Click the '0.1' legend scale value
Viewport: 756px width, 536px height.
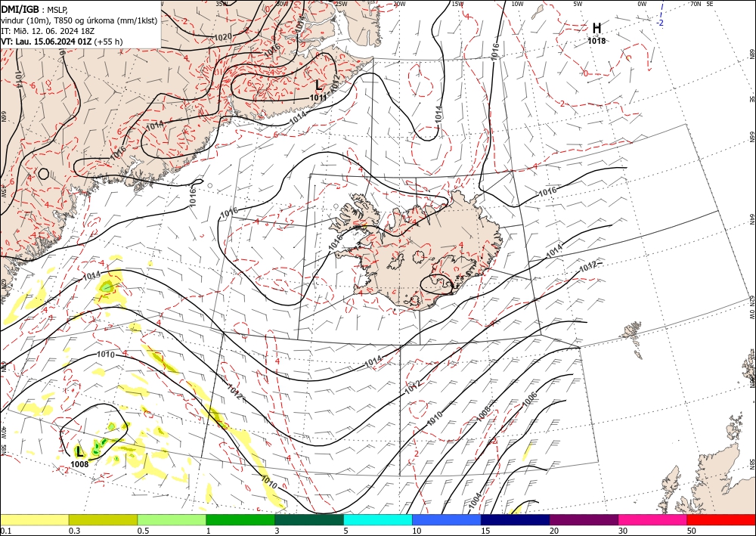pyautogui.click(x=5, y=531)
